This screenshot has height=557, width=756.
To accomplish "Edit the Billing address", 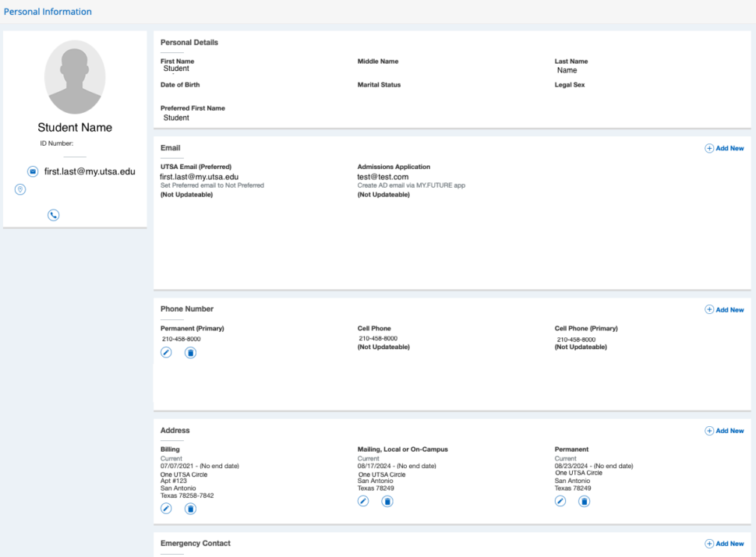I will 166,509.
